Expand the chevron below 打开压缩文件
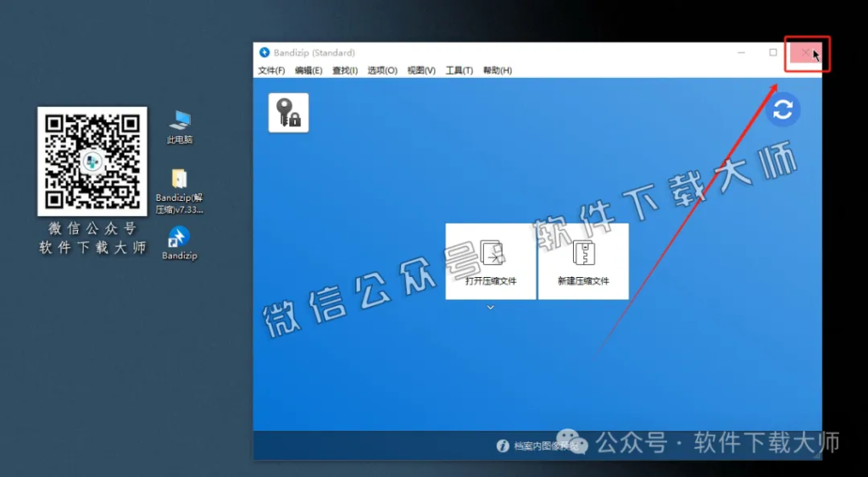 (x=491, y=307)
